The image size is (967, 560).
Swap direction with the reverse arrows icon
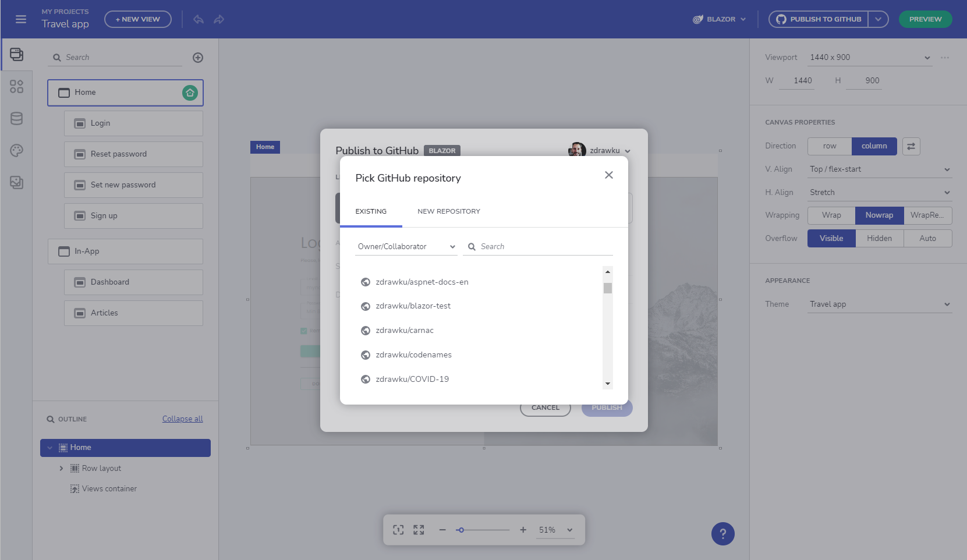coord(911,146)
